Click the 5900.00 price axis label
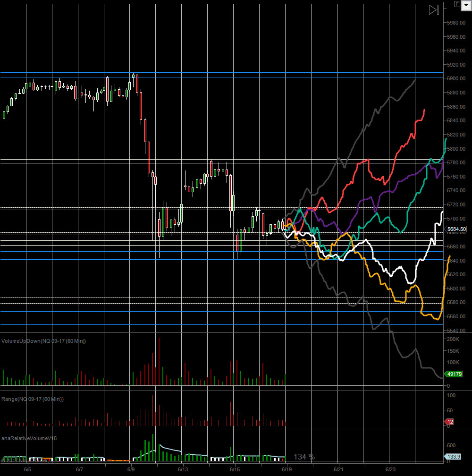The width and height of the screenshot is (472, 476). point(456,78)
